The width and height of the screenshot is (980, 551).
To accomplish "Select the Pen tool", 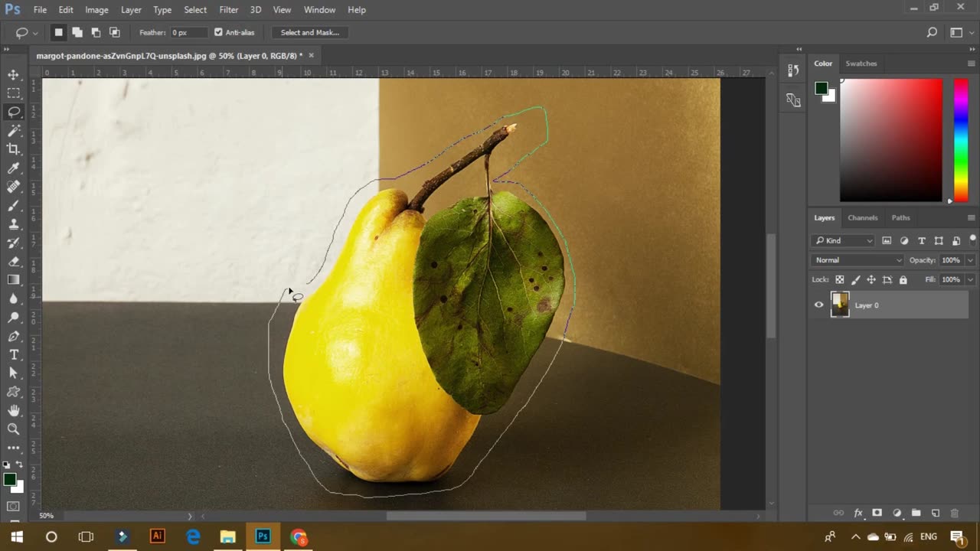I will point(14,336).
